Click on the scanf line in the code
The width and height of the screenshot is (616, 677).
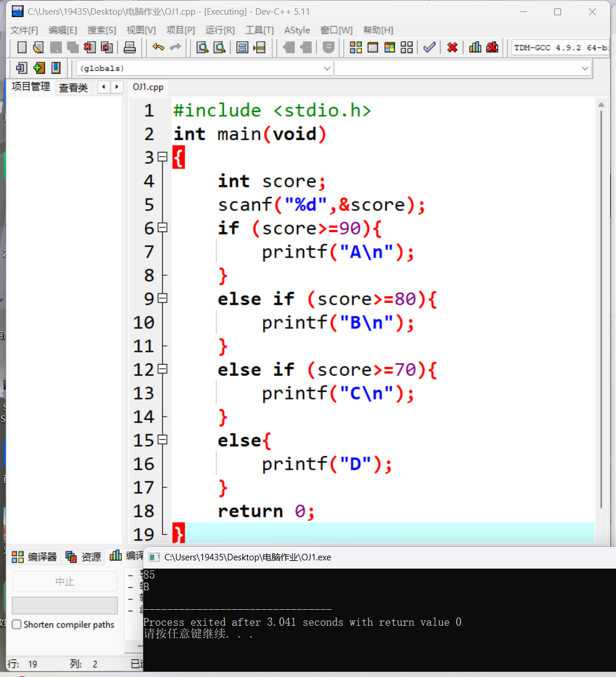pyautogui.click(x=321, y=204)
